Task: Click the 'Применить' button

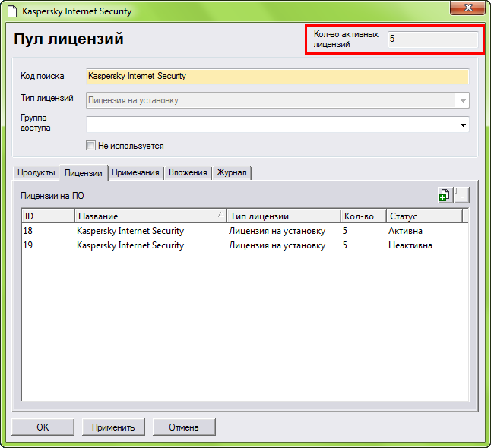Action: point(113,427)
